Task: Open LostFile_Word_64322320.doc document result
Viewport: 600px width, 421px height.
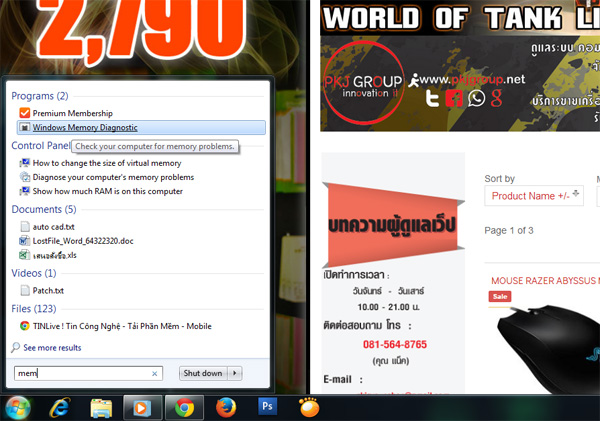Action: (83, 241)
